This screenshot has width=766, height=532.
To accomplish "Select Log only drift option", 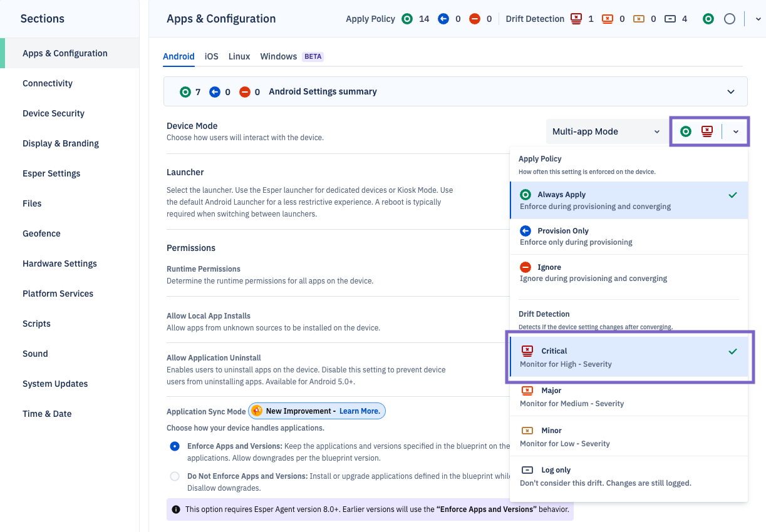I will [629, 476].
